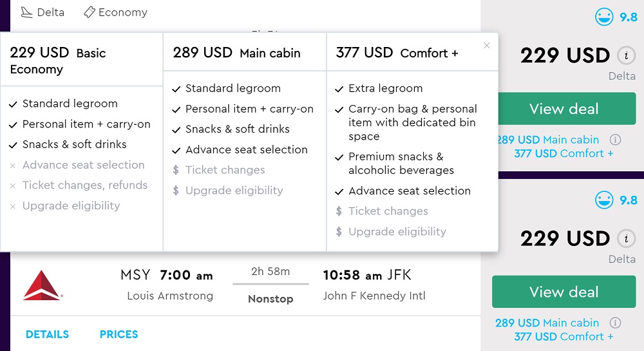The image size is (644, 351).
Task: Open the DETAILS tab
Action: click(x=47, y=334)
